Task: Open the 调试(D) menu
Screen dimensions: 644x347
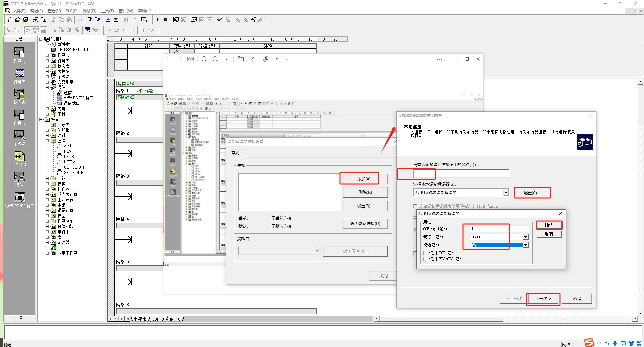Action: point(89,11)
